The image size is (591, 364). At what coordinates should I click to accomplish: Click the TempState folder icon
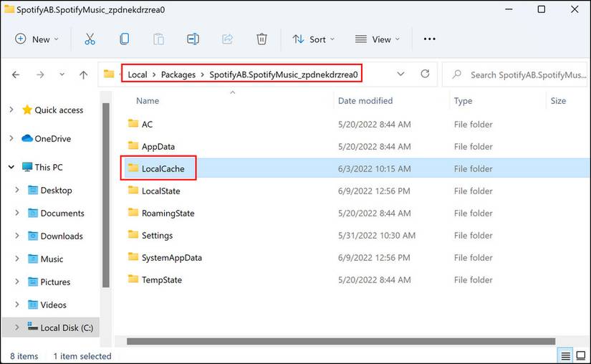click(x=133, y=279)
